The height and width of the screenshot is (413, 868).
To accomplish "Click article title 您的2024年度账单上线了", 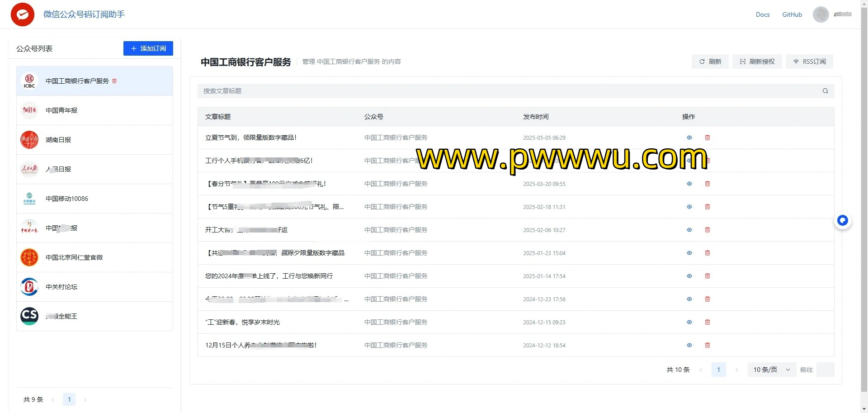I will point(269,276).
